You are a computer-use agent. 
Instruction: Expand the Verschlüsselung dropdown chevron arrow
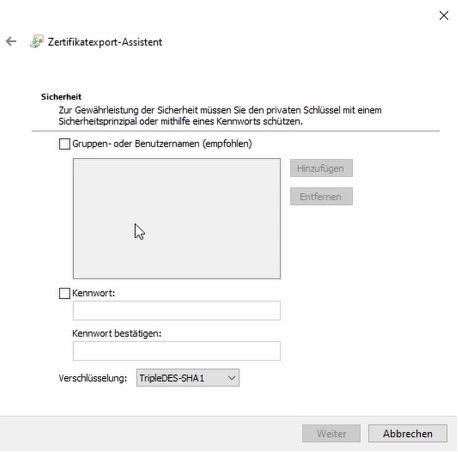pos(232,378)
